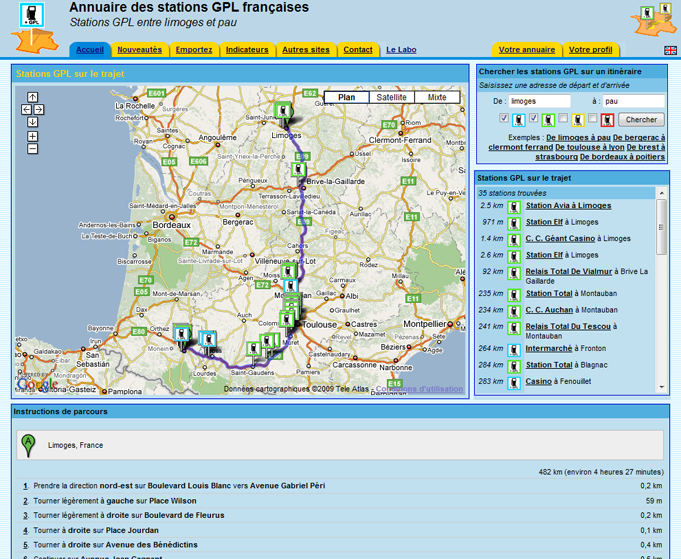Open the Votre annuaire tab

click(526, 50)
